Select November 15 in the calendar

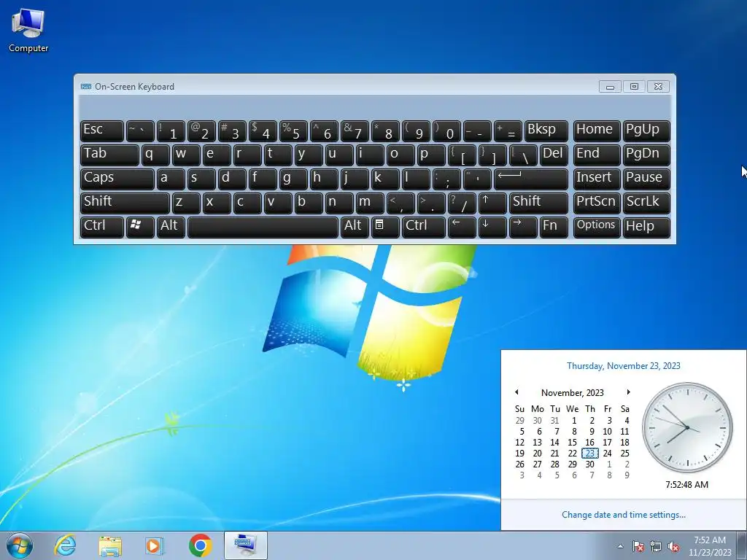(x=572, y=442)
